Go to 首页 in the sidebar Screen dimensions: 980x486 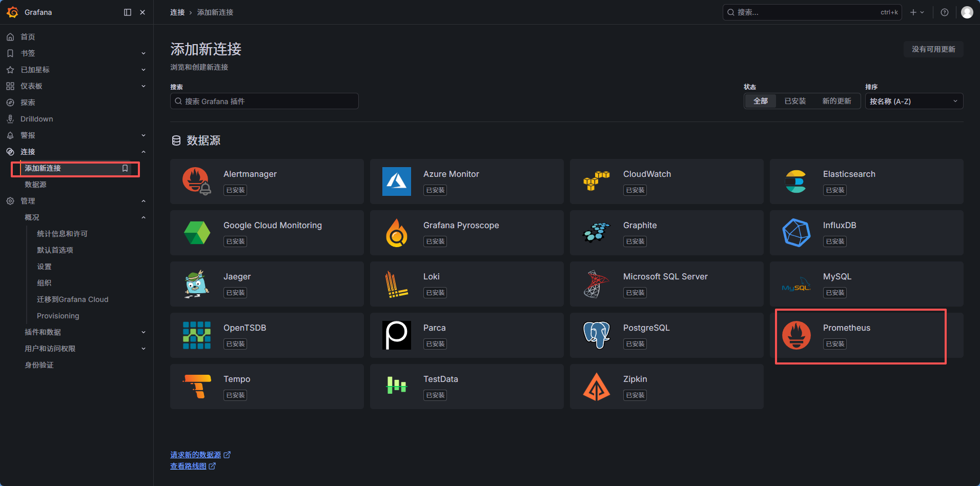(28, 37)
